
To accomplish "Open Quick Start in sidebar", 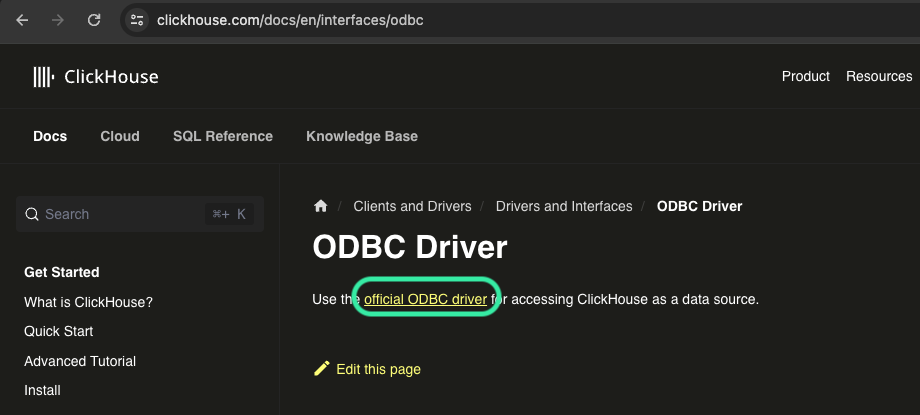I will (x=59, y=331).
